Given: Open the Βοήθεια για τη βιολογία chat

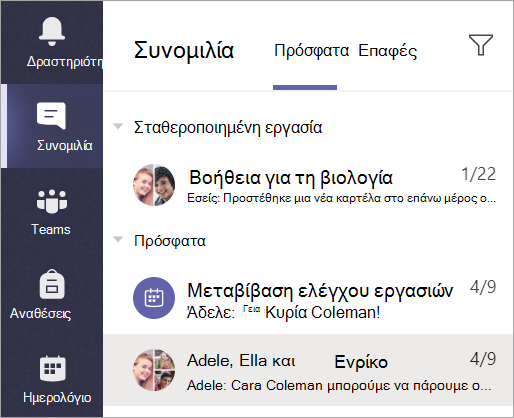Looking at the screenshot, I should [x=309, y=185].
